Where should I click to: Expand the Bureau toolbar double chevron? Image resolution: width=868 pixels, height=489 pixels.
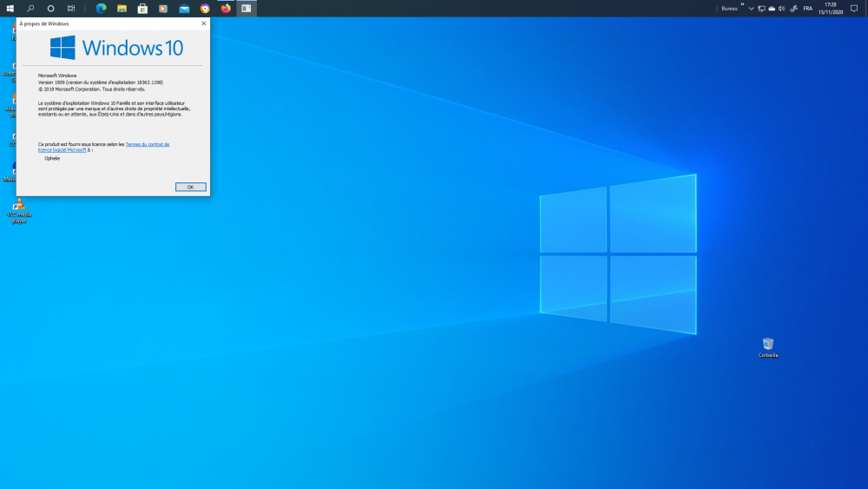coord(742,5)
